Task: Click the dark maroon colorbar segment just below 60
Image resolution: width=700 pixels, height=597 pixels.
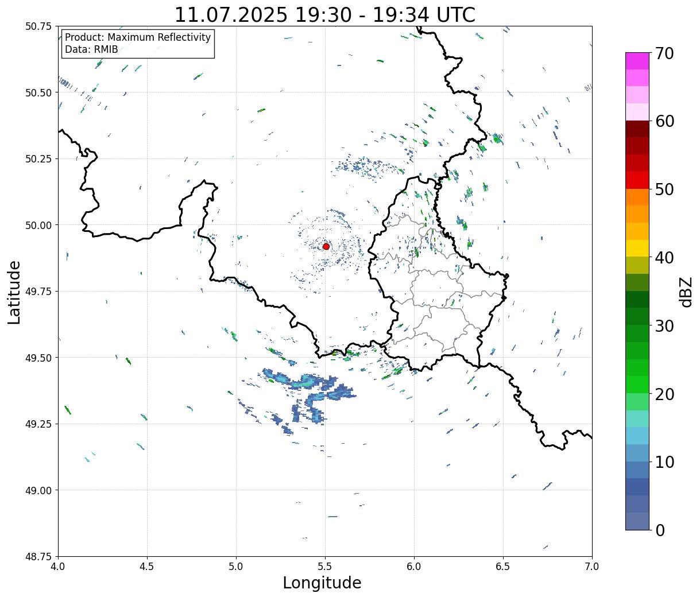Action: [637, 129]
